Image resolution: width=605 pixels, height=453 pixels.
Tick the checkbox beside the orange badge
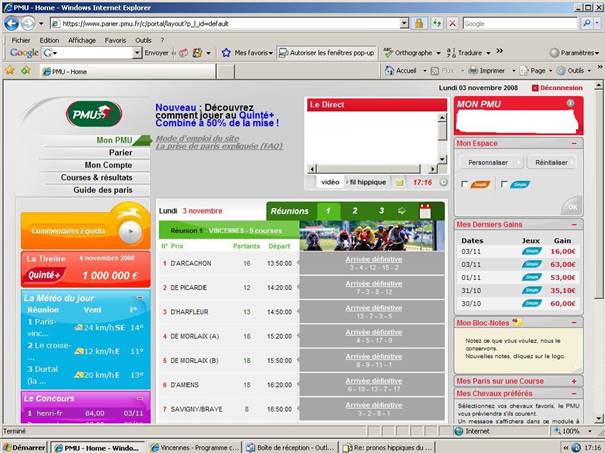[465, 184]
